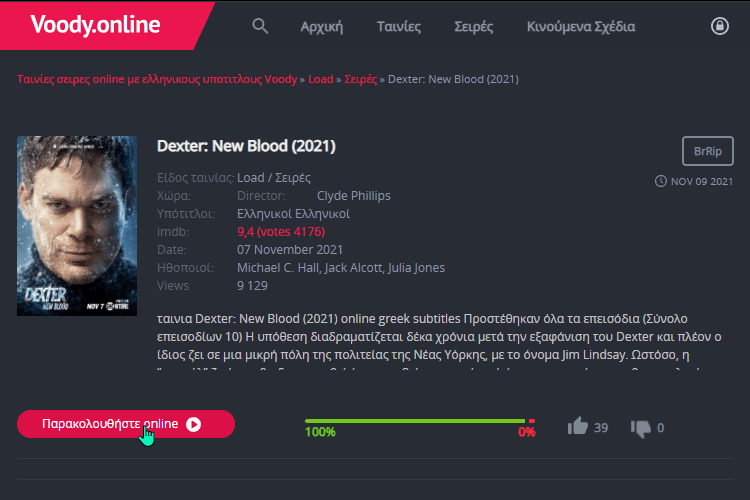Click the imdb rating 9,4 (votes 4176)

281,232
